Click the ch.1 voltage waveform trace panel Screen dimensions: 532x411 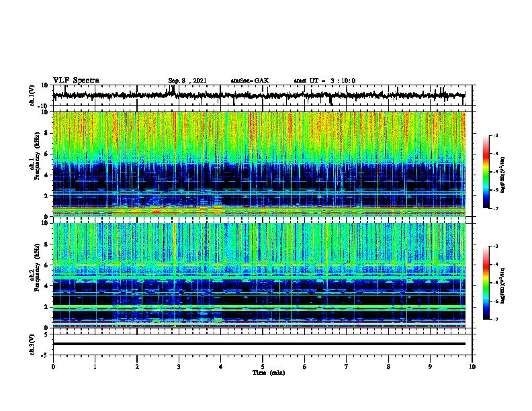(262, 95)
